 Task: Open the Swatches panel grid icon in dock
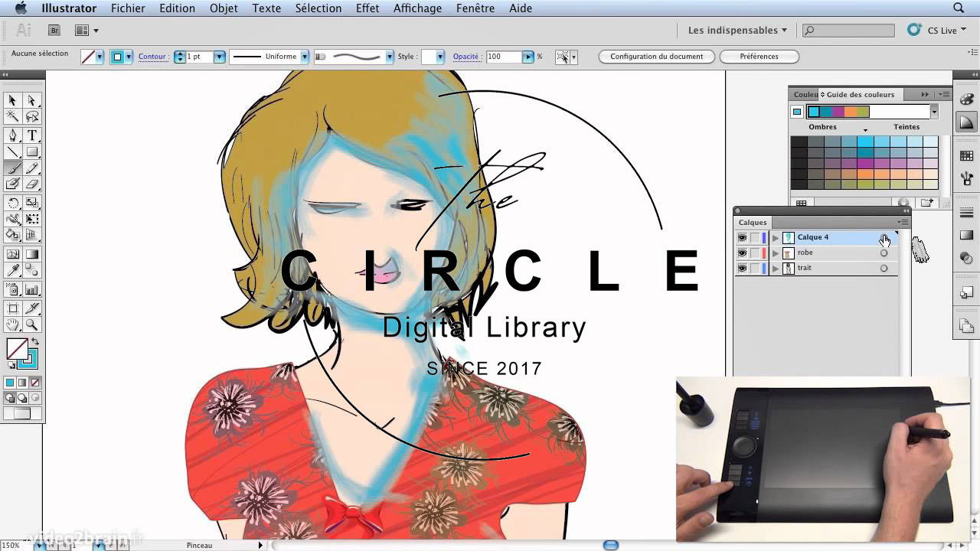click(x=966, y=155)
